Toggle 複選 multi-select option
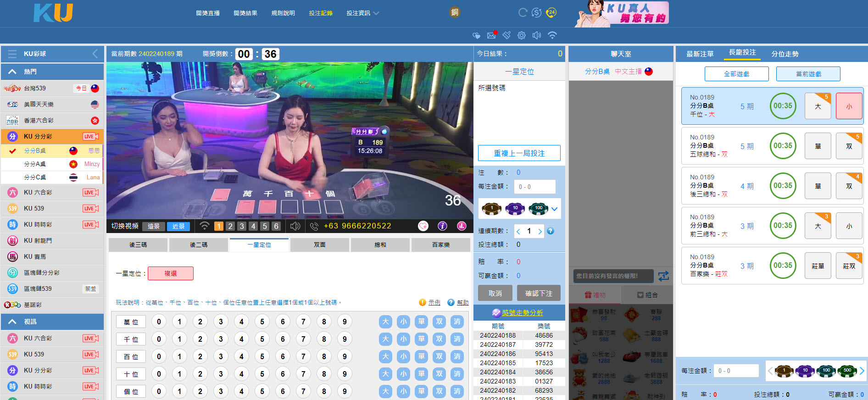Viewport: 868px width, 400px height. pyautogui.click(x=171, y=273)
